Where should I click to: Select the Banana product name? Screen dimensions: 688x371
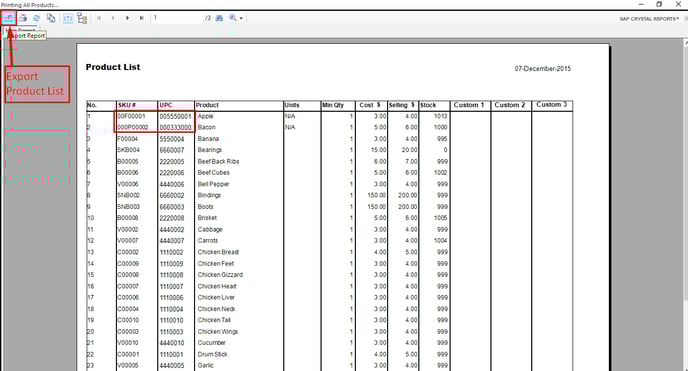(208, 139)
